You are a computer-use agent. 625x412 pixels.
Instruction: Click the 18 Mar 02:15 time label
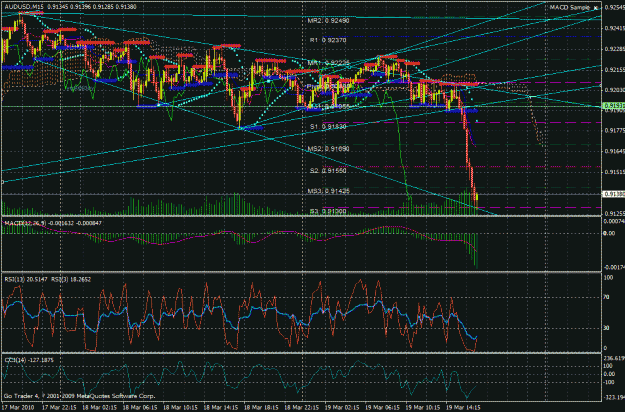(x=100, y=408)
